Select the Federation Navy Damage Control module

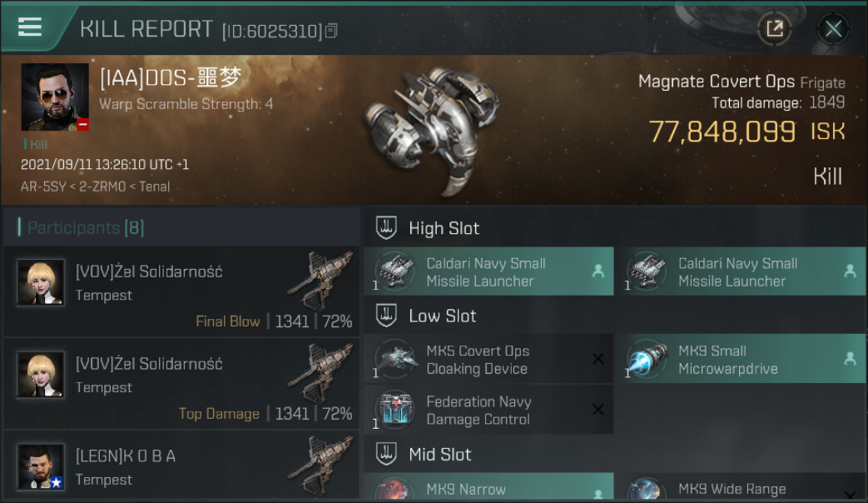(x=489, y=410)
